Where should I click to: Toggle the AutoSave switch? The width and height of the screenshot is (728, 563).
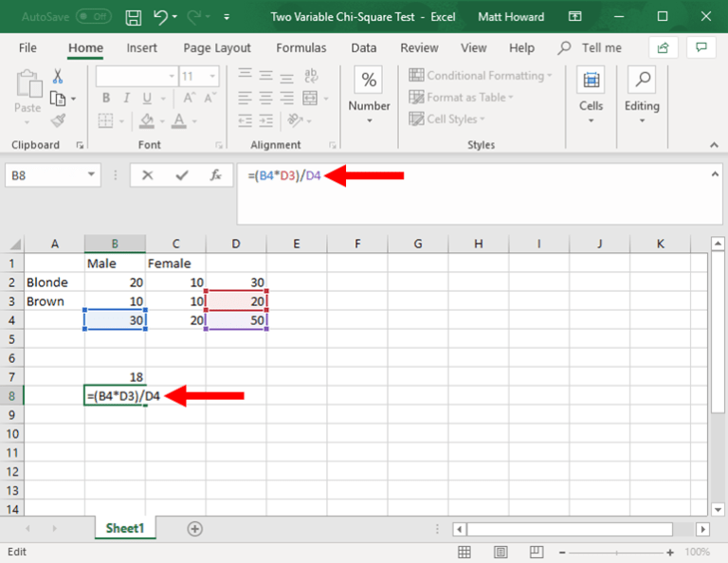(x=93, y=17)
